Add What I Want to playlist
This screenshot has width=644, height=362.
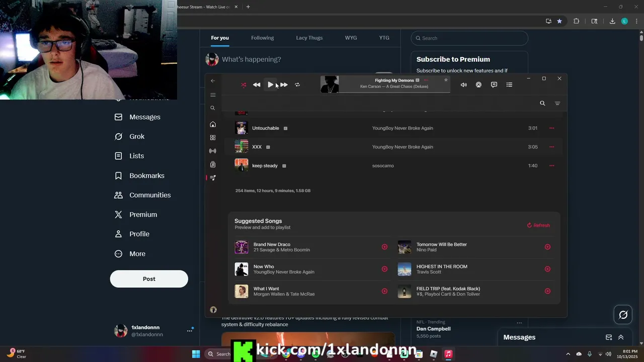(x=384, y=291)
